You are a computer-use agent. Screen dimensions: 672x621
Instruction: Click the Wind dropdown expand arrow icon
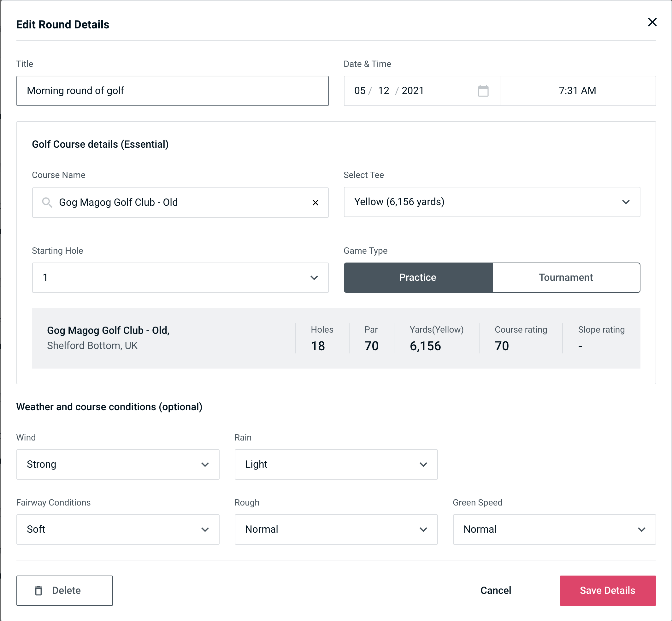[205, 464]
